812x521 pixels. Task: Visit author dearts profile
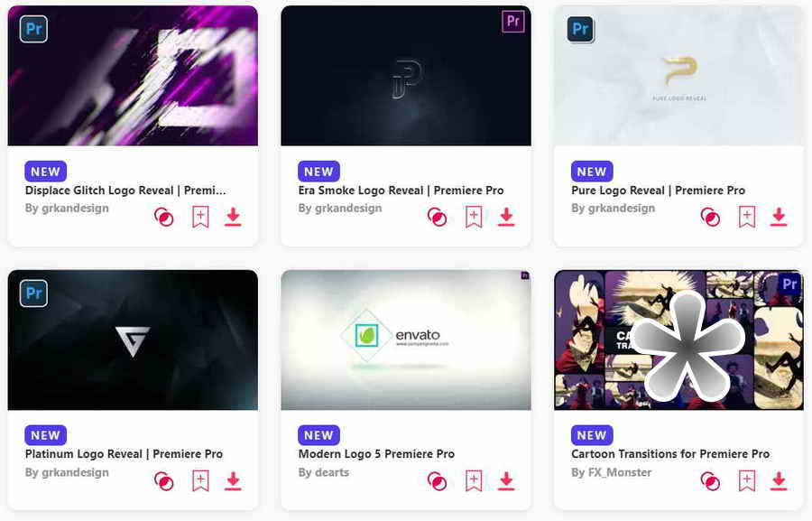[x=324, y=472]
